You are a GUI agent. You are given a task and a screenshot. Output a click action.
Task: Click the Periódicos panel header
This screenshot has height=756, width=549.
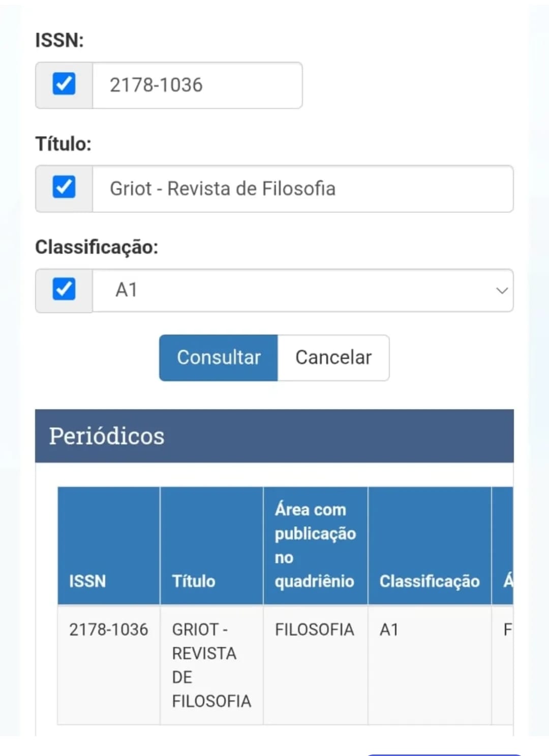point(274,436)
